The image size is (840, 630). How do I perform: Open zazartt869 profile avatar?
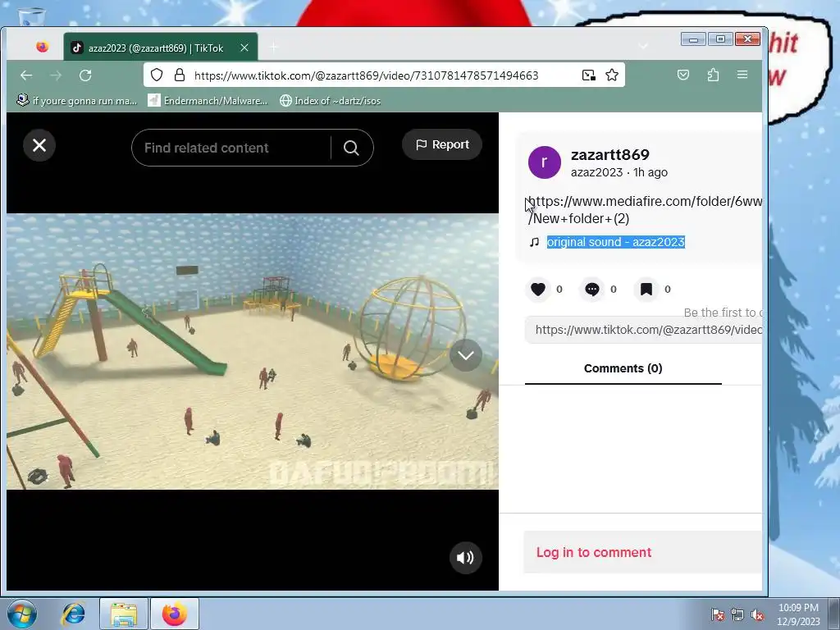point(545,162)
